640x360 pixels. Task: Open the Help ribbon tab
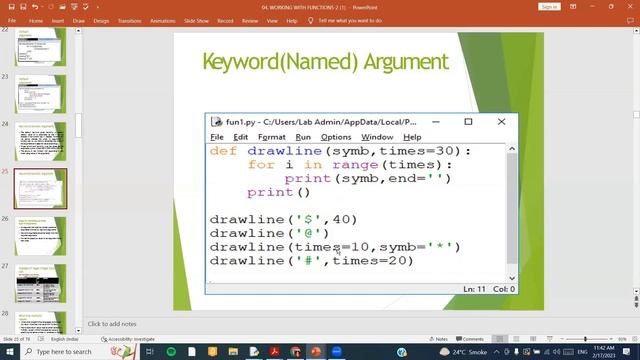(x=291, y=20)
